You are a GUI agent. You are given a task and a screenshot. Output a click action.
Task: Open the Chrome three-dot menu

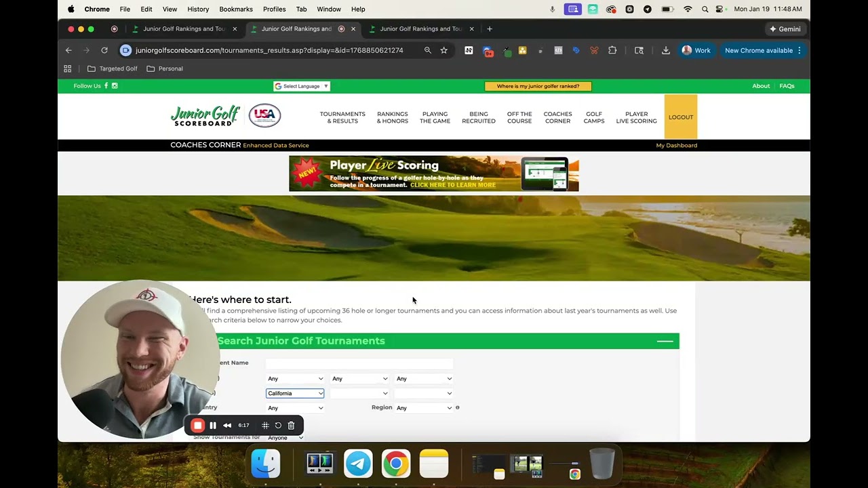tap(800, 50)
